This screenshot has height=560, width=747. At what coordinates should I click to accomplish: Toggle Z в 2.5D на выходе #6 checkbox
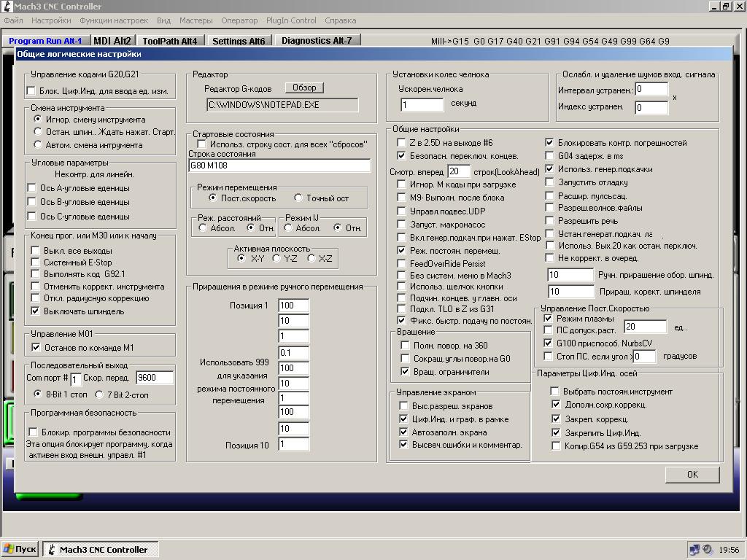[x=401, y=142]
